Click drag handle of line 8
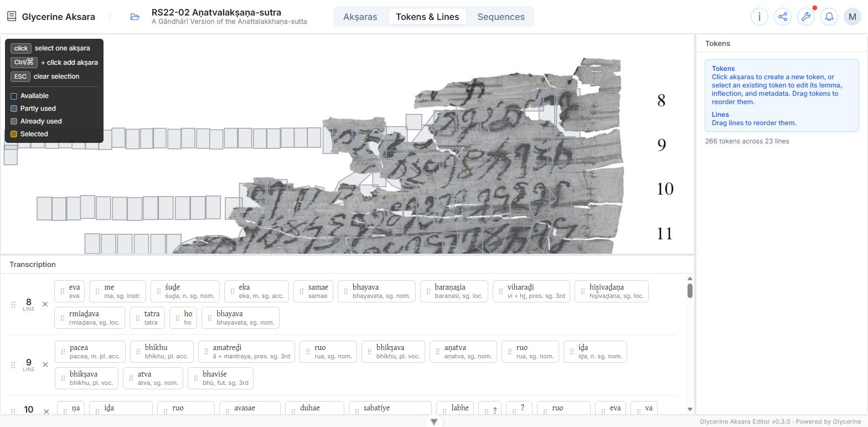The width and height of the screenshot is (868, 427). click(13, 304)
